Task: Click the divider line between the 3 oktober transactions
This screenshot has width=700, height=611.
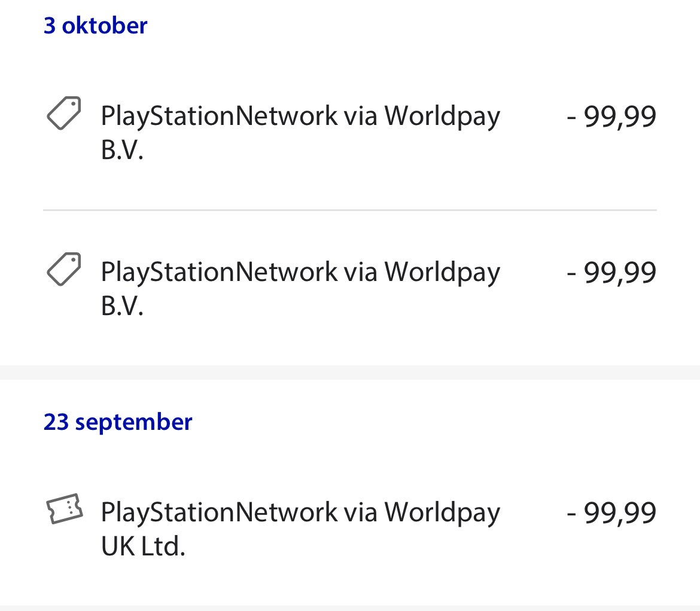Action: (x=350, y=210)
